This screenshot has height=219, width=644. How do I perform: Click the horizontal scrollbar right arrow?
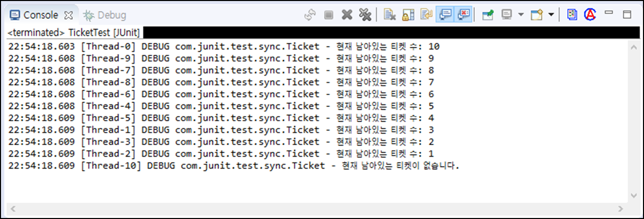point(621,208)
